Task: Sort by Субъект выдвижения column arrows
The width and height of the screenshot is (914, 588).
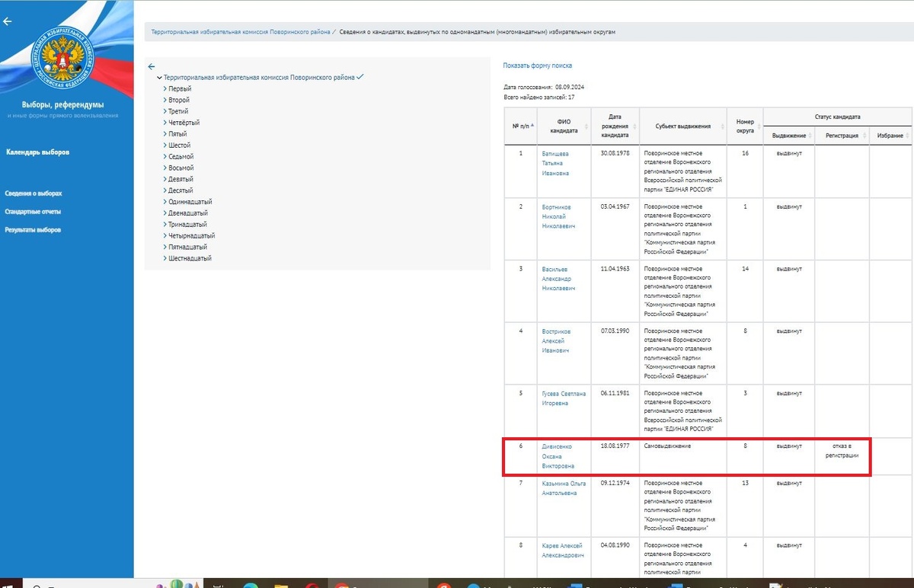Action: [x=724, y=126]
